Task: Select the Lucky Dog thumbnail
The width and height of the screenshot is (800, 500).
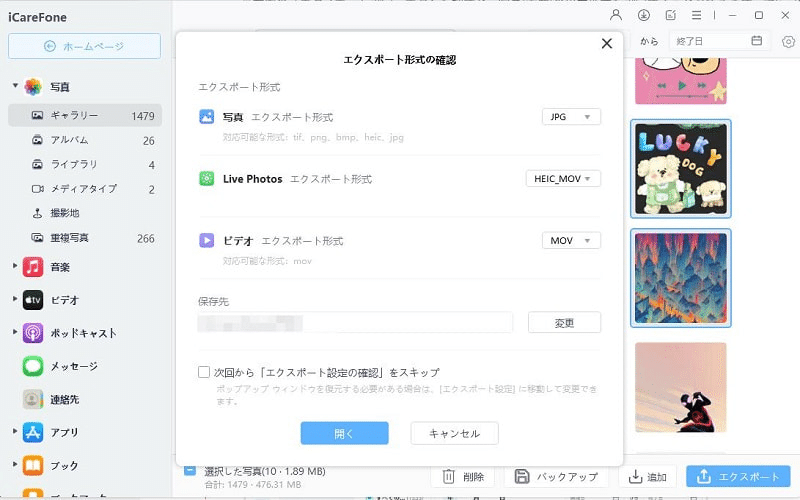Action: [681, 169]
